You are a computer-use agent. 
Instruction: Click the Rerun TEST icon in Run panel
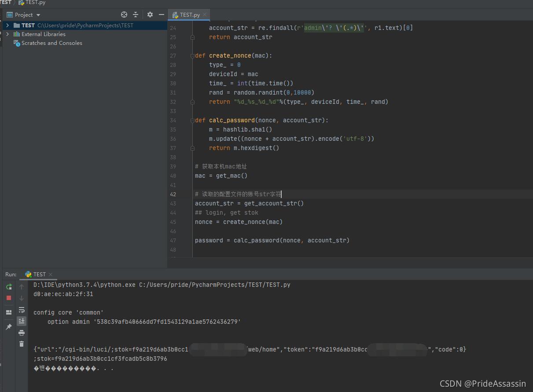pos(9,287)
